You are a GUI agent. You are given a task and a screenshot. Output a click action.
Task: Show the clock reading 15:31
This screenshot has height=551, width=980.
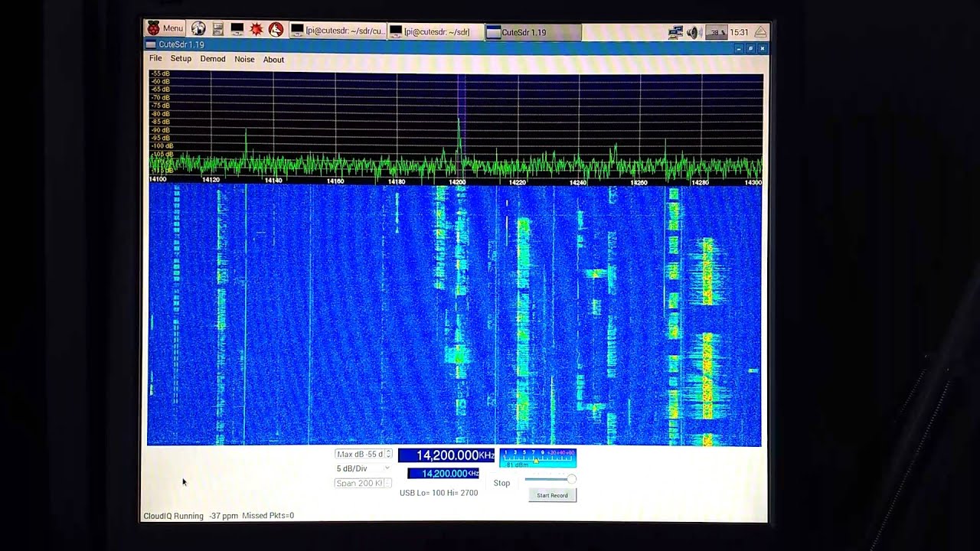click(x=739, y=32)
